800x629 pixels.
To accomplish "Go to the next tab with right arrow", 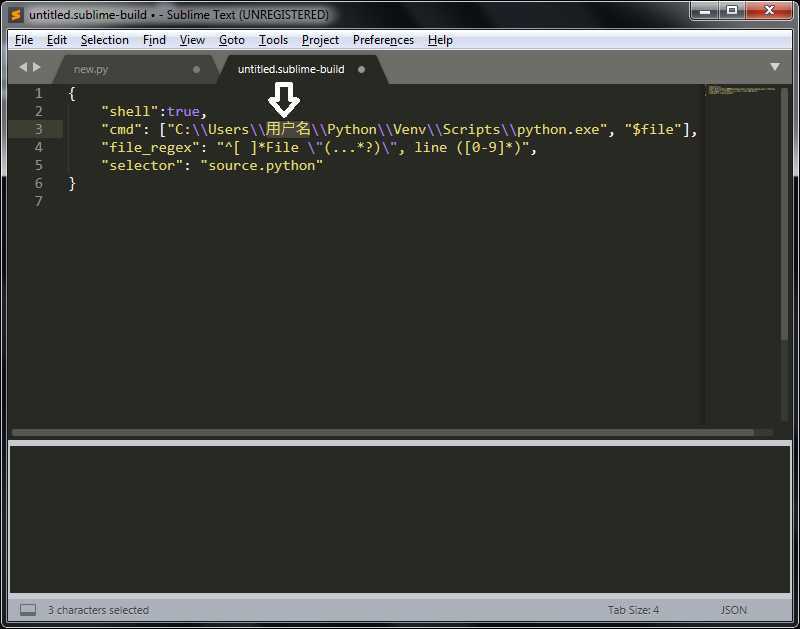I will tap(36, 67).
